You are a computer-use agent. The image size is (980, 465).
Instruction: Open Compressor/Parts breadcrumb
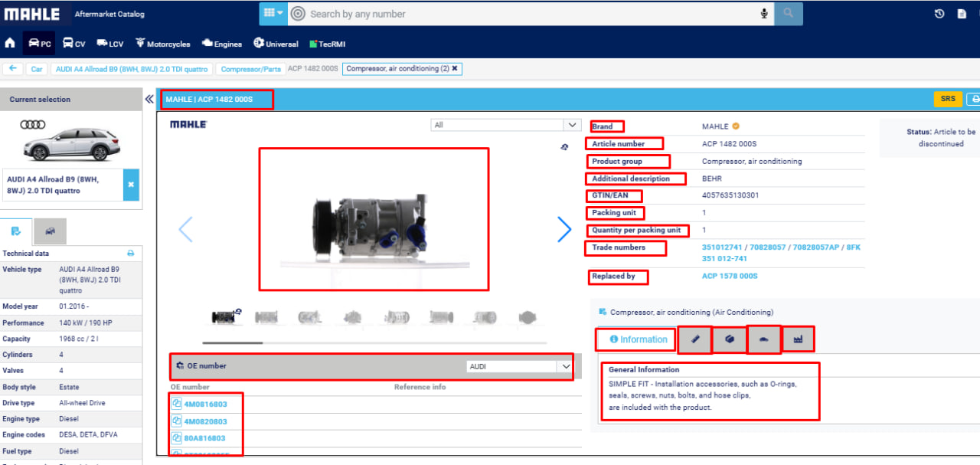[250, 69]
